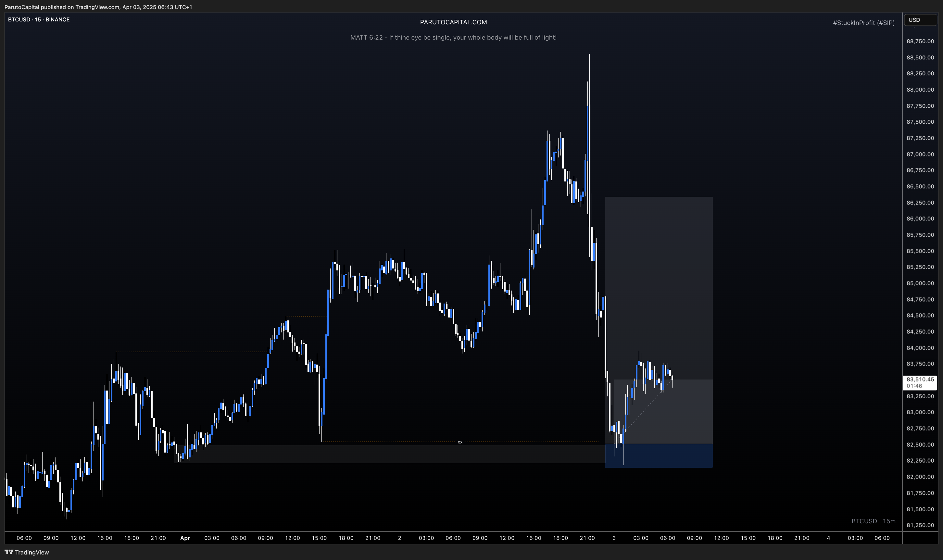This screenshot has width=943, height=560.
Task: Click the BTCUSD · 15 · BINANCE symbol header
Action: click(39, 19)
